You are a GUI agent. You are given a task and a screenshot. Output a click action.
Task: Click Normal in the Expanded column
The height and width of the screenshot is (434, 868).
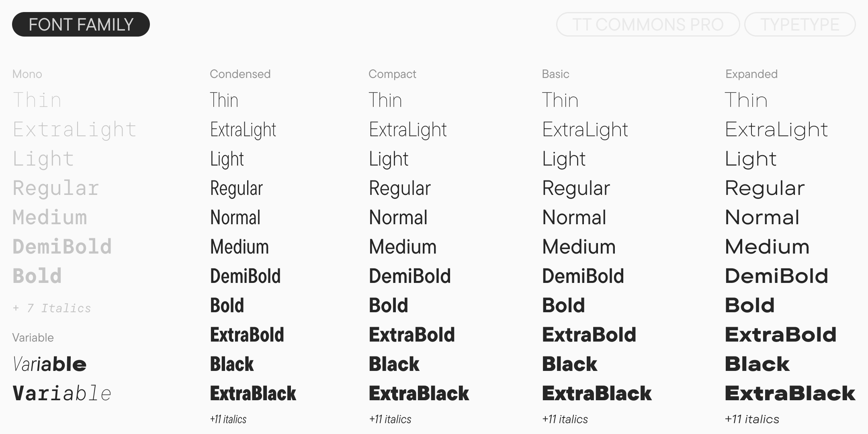click(762, 217)
